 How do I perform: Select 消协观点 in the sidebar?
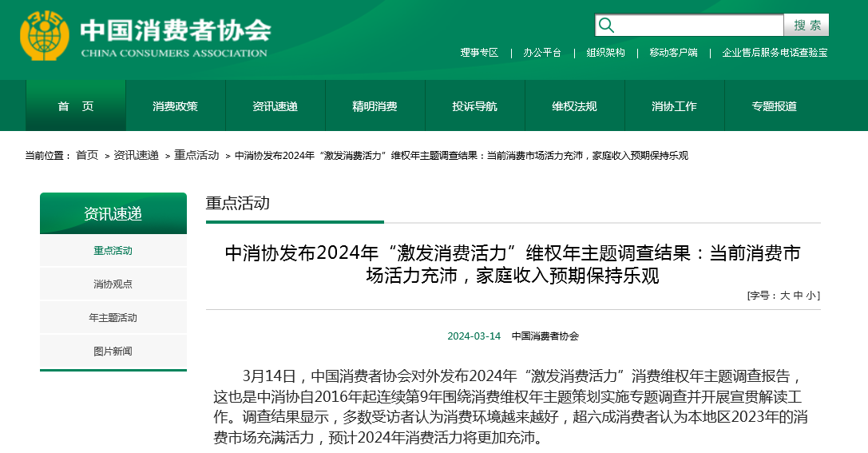point(113,284)
